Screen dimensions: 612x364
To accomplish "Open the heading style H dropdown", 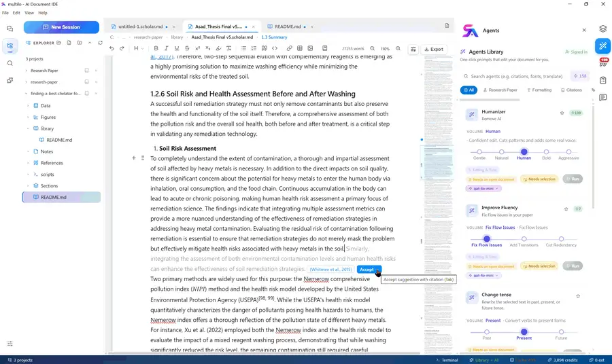I will coord(139,48).
